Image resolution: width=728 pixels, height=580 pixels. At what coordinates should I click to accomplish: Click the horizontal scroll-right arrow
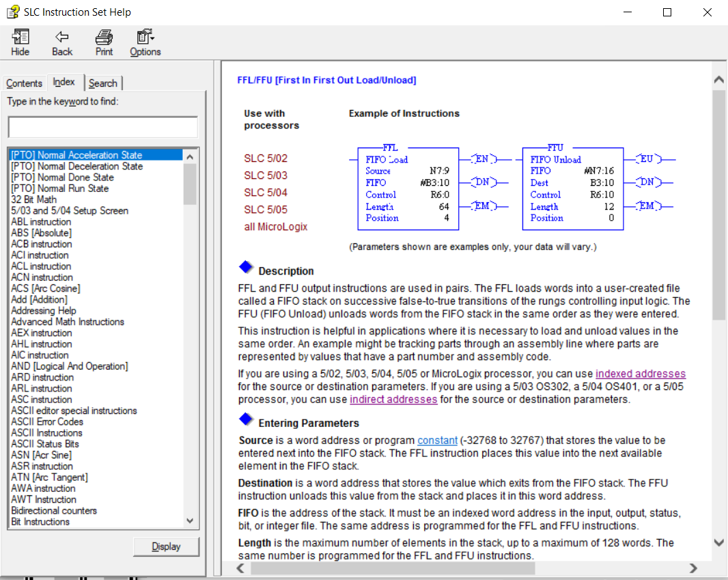click(692, 568)
